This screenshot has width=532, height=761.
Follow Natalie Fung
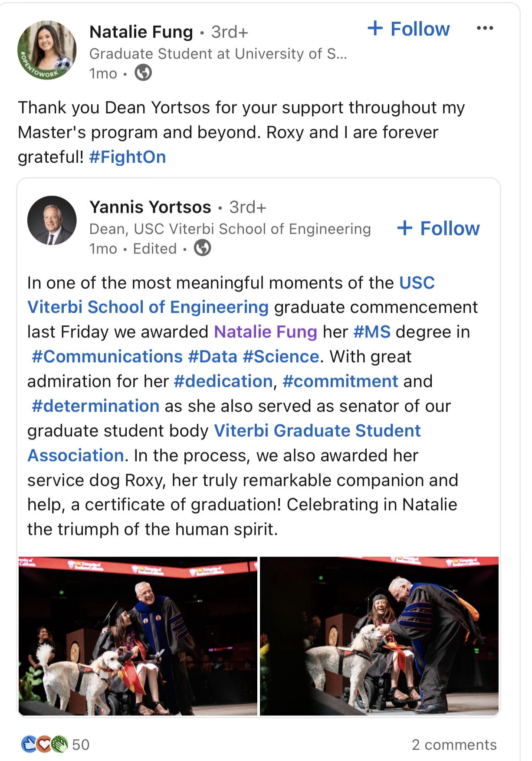pos(409,29)
